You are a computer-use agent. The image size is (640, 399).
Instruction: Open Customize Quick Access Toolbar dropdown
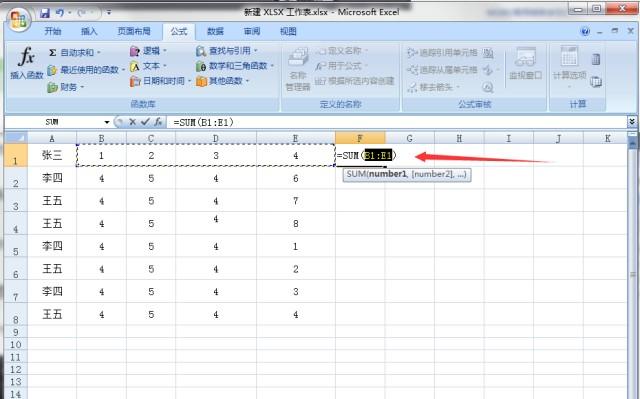[x=109, y=13]
